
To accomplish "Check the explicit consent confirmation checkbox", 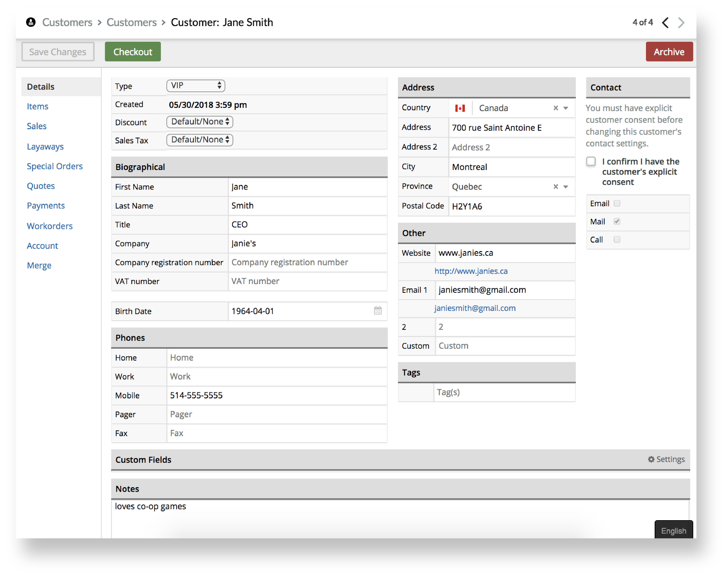I will tap(591, 161).
